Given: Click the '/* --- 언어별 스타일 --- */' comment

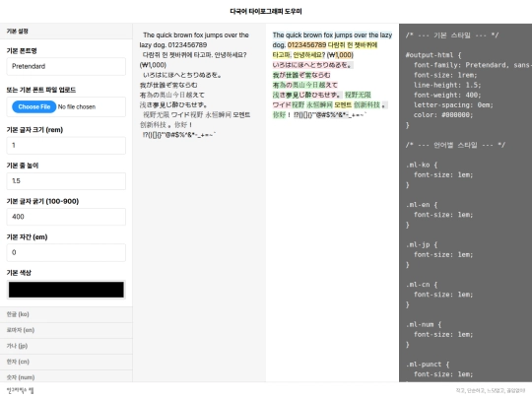Looking at the screenshot, I should 455,145.
